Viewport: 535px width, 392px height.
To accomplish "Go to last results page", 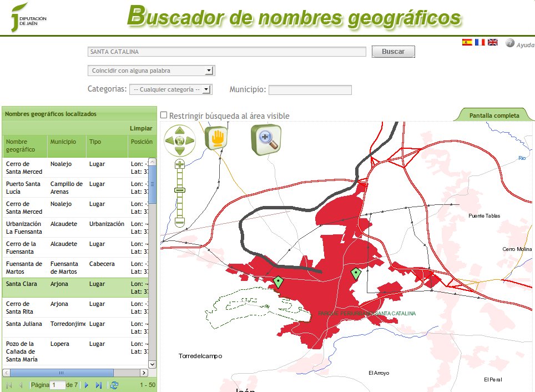I will pyautogui.click(x=99, y=385).
